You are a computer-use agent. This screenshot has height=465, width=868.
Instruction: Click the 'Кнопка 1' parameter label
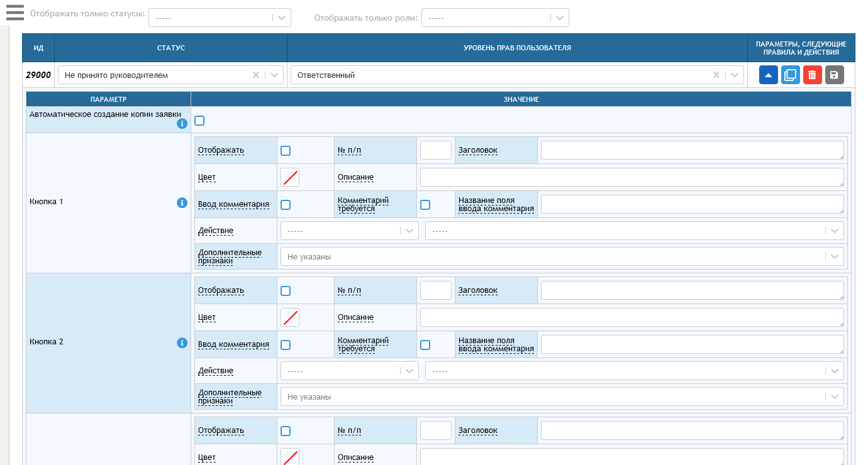(47, 202)
